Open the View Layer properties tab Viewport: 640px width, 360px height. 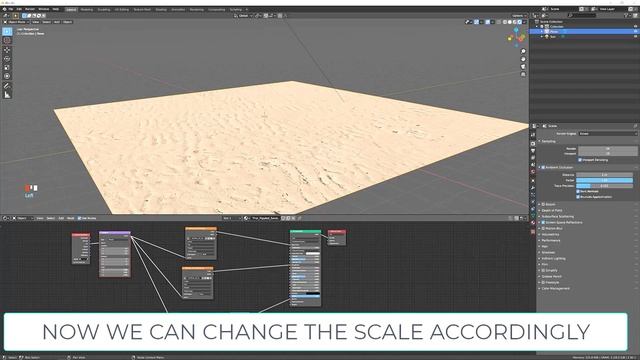533,158
